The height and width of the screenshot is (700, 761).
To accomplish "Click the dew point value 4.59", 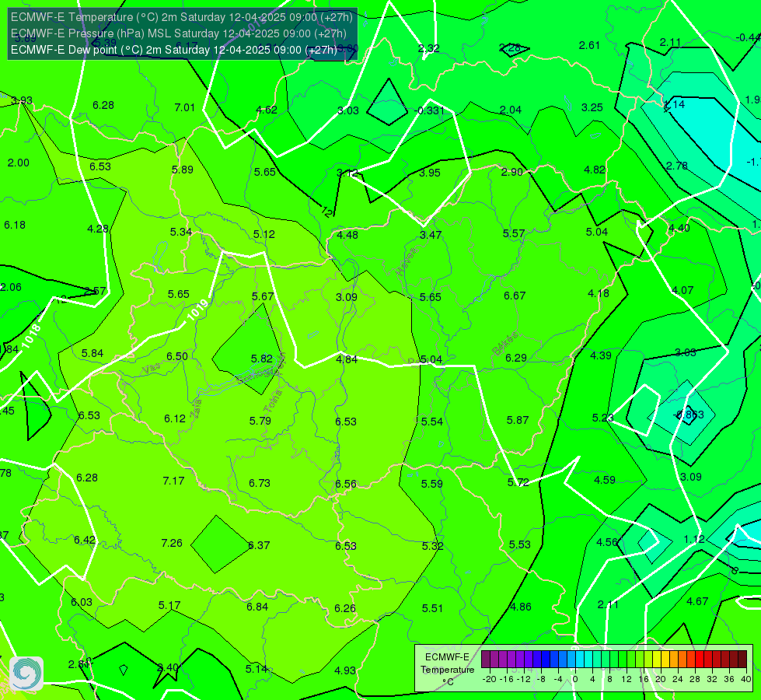I will (x=605, y=480).
